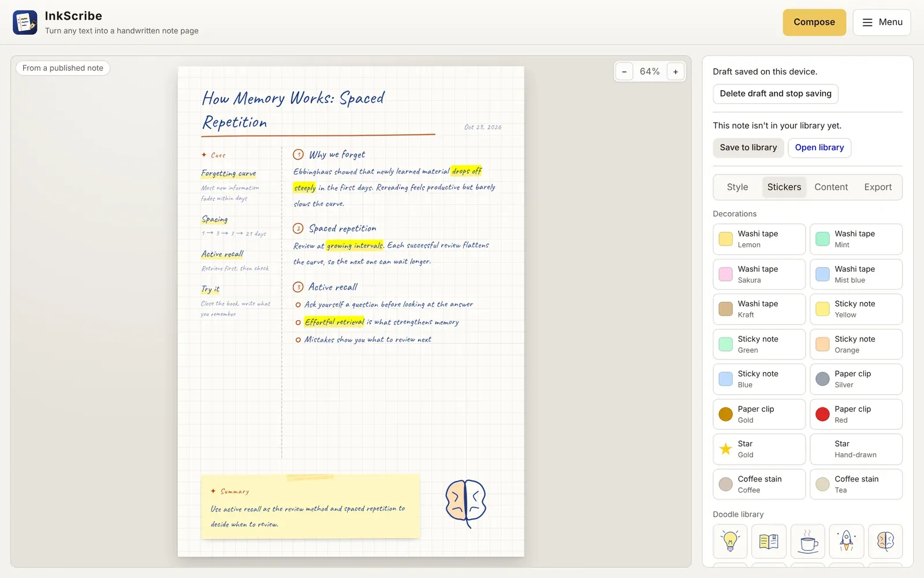The image size is (924, 578).
Task: Add the Coffee stain decoration
Action: (759, 484)
